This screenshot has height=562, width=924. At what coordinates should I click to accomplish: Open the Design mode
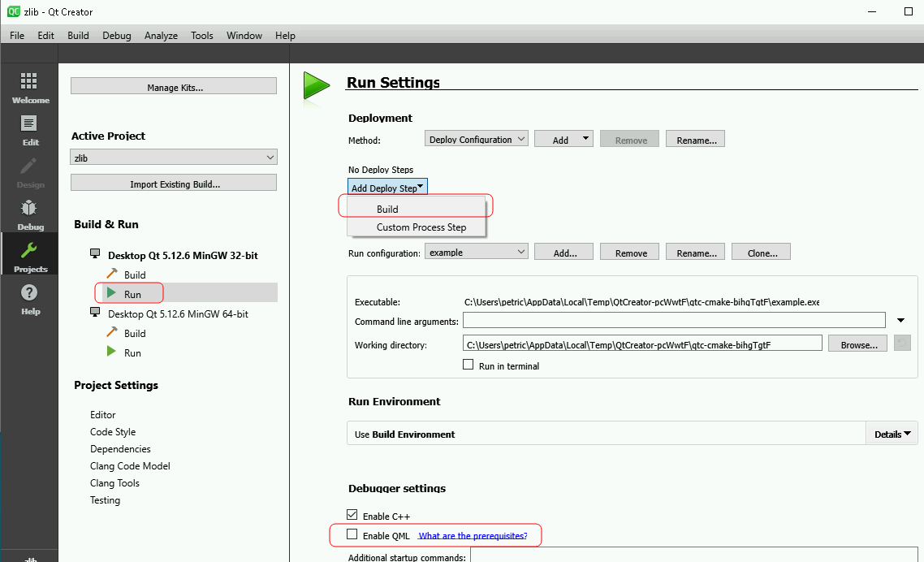coord(29,173)
